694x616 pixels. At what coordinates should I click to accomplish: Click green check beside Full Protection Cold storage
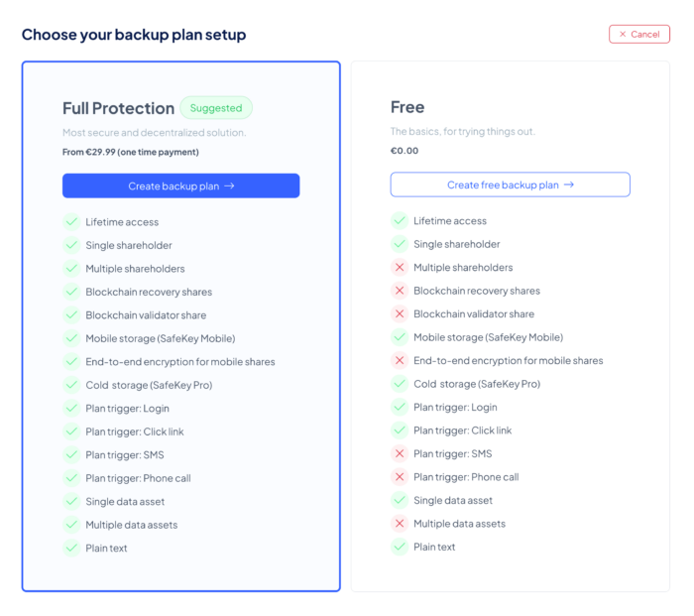pyautogui.click(x=71, y=385)
